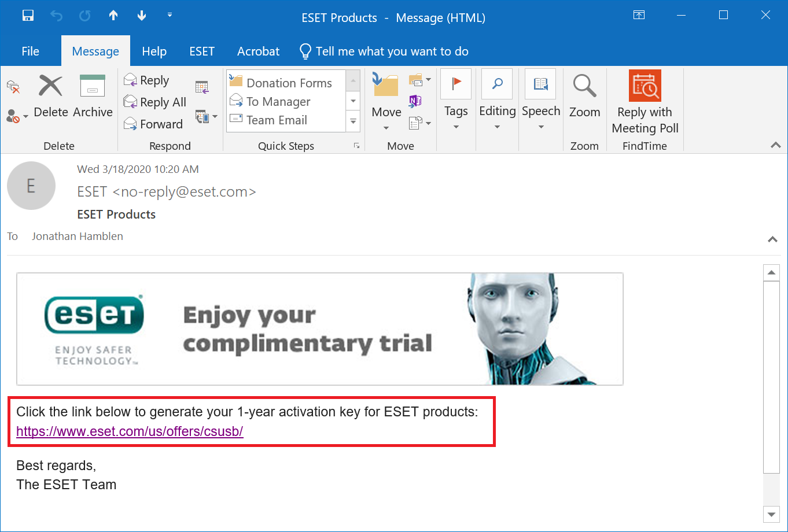
Task: Open the Rules dropdown in Move group
Action: point(420,80)
